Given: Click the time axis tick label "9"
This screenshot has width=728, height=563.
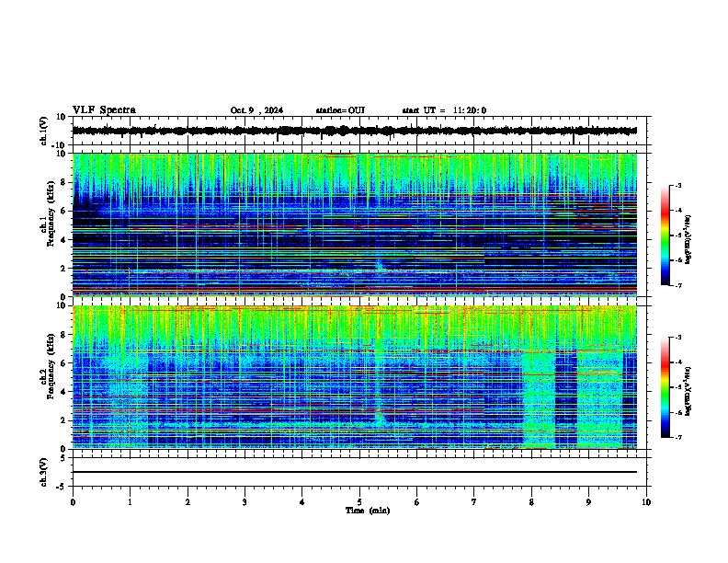Looking at the screenshot, I should pyautogui.click(x=588, y=502).
